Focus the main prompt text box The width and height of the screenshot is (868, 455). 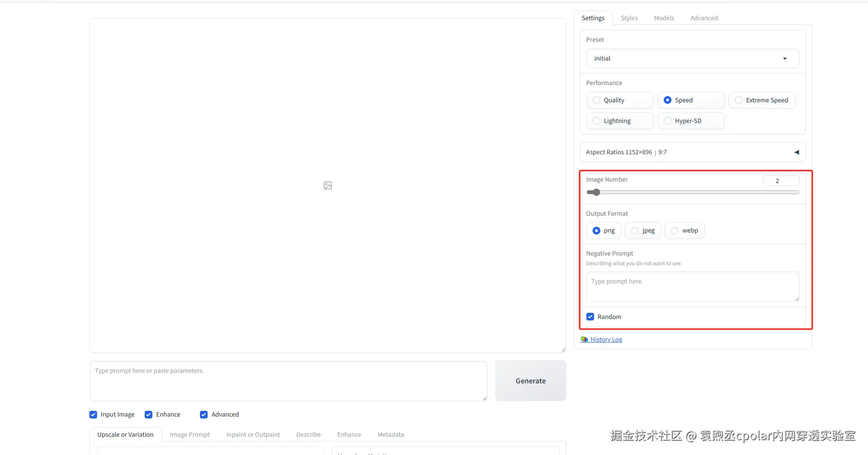[288, 381]
